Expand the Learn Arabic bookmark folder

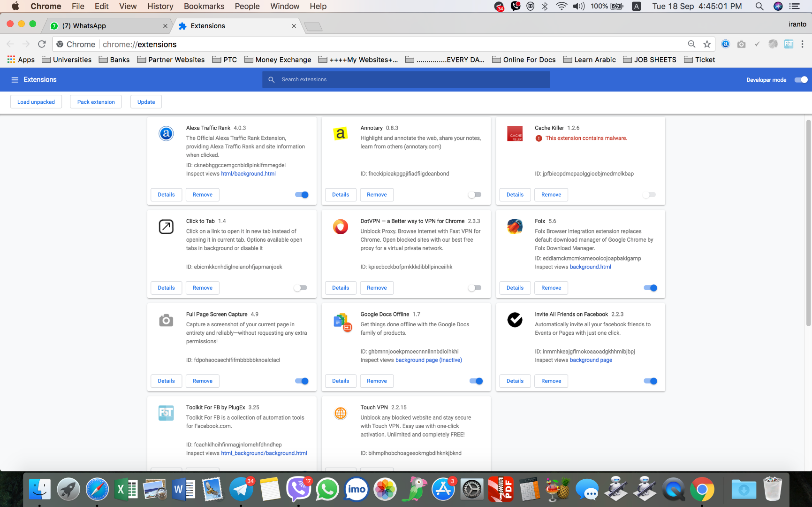pos(590,60)
